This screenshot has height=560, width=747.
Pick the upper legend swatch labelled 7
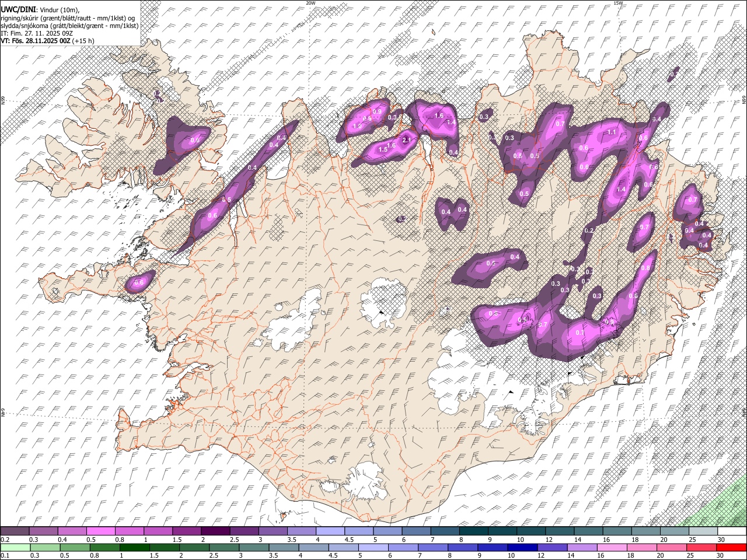tap(445, 531)
